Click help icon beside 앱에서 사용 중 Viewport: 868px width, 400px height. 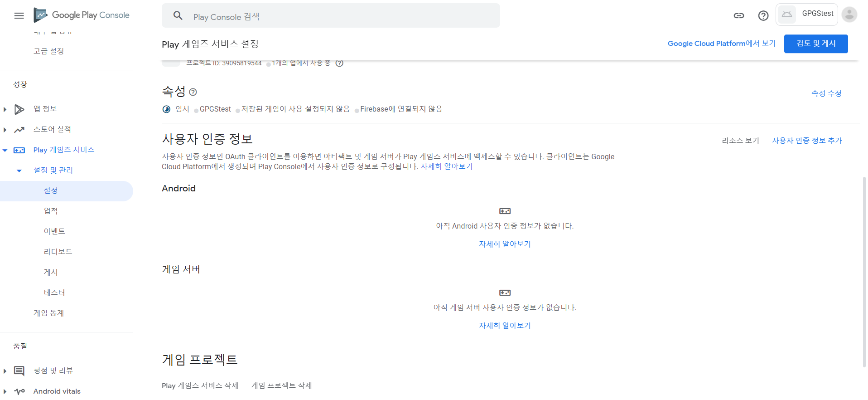[339, 63]
